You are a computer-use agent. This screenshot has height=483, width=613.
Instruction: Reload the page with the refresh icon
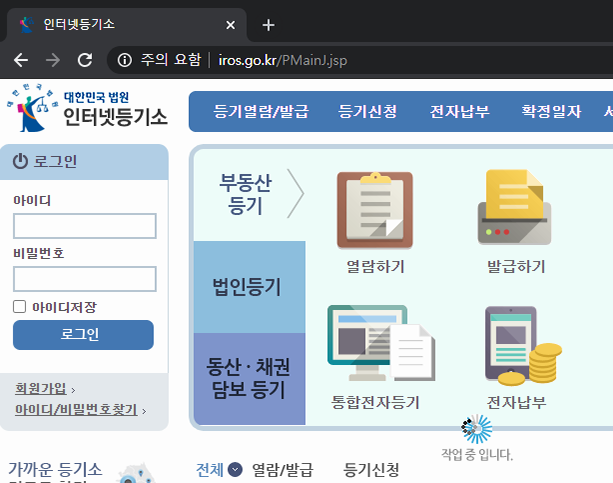[x=85, y=60]
